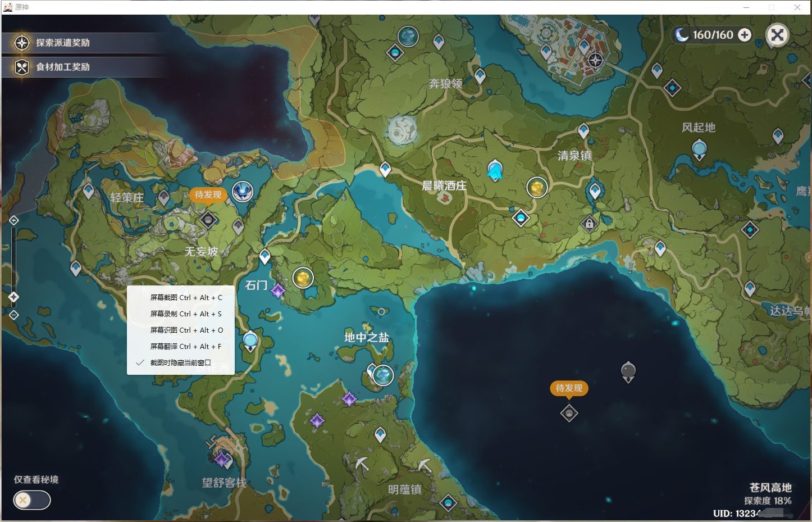Select 屏幕录制 Ctrl + Alt + S
This screenshot has width=812, height=522.
click(x=181, y=314)
